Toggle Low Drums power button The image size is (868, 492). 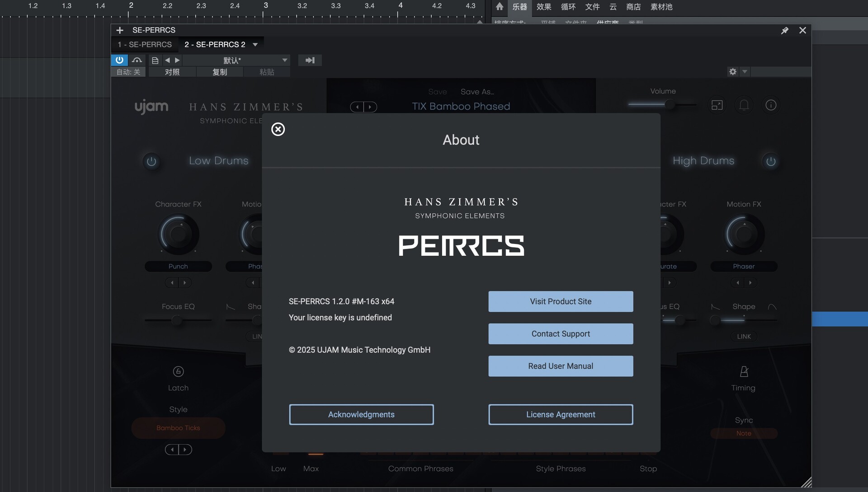click(151, 161)
